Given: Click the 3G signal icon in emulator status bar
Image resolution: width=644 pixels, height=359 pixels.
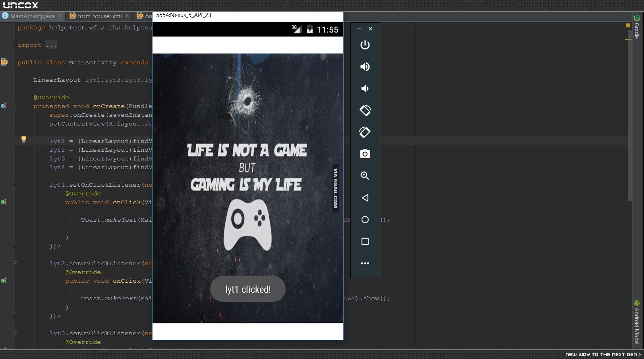Looking at the screenshot, I should tap(296, 29).
